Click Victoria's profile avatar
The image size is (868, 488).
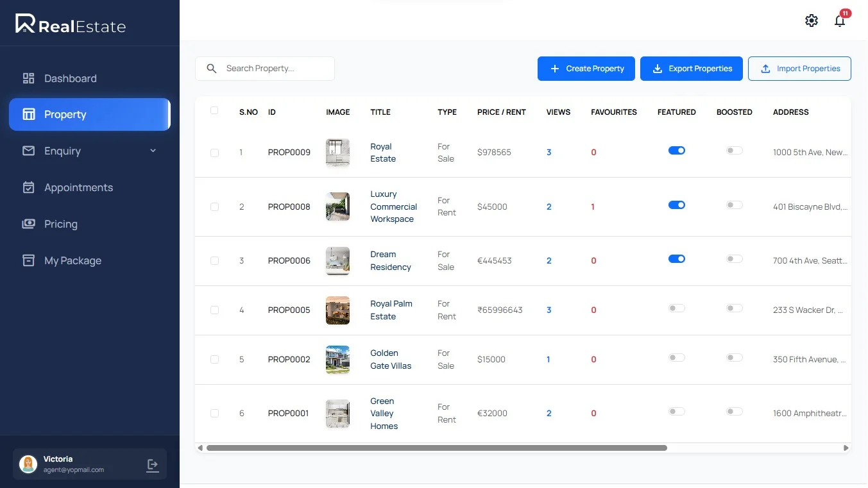click(x=28, y=464)
